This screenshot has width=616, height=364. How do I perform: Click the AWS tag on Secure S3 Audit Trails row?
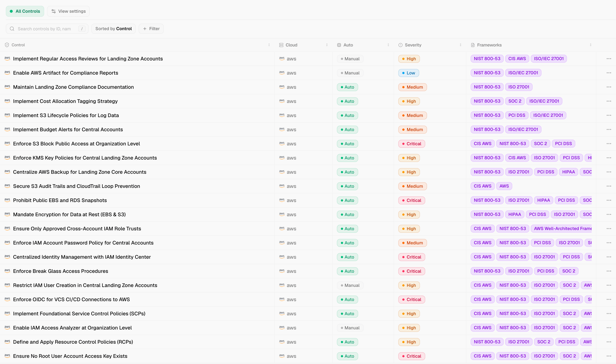(x=504, y=186)
